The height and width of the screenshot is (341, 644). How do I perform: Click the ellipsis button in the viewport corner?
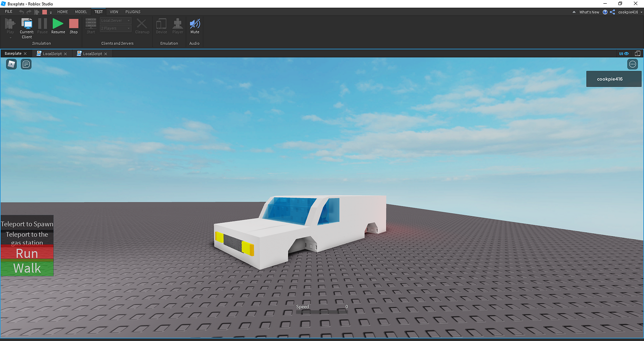[632, 64]
